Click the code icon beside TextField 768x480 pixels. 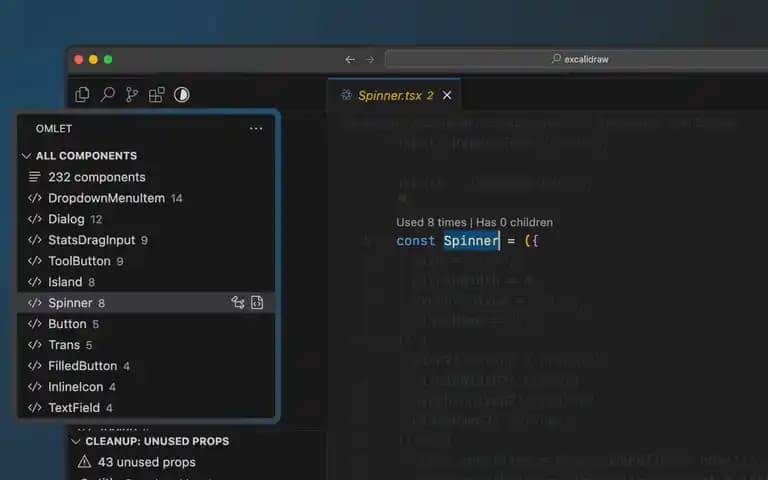[x=35, y=408]
